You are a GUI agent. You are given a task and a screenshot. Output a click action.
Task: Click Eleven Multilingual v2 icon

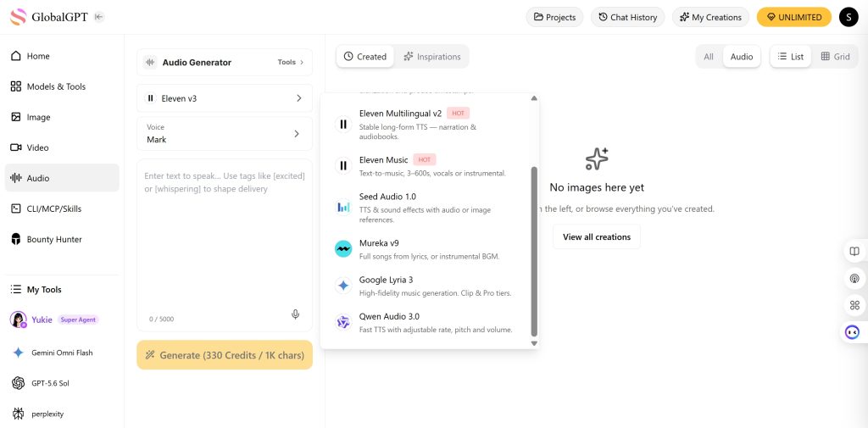tap(343, 125)
